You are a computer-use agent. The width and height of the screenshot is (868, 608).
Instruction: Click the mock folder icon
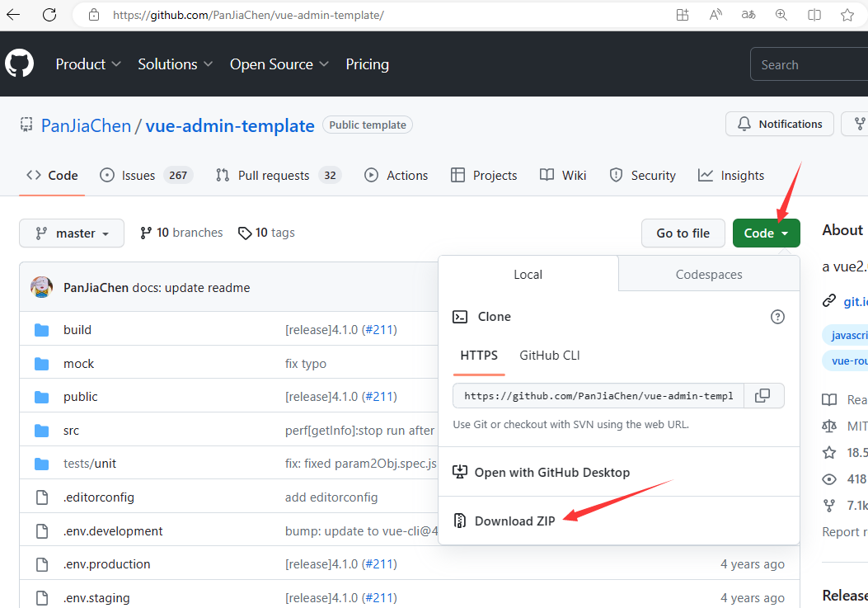[41, 364]
